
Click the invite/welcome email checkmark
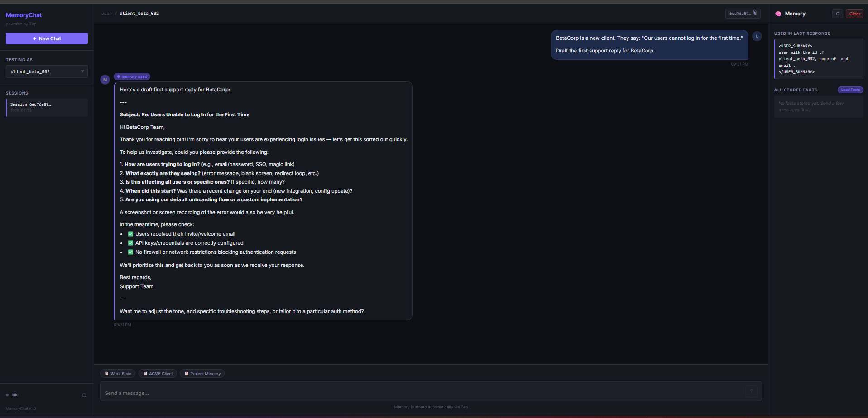[130, 234]
